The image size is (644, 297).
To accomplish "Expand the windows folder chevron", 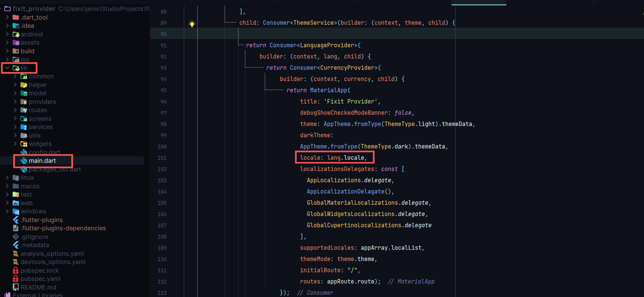I will [x=7, y=211].
